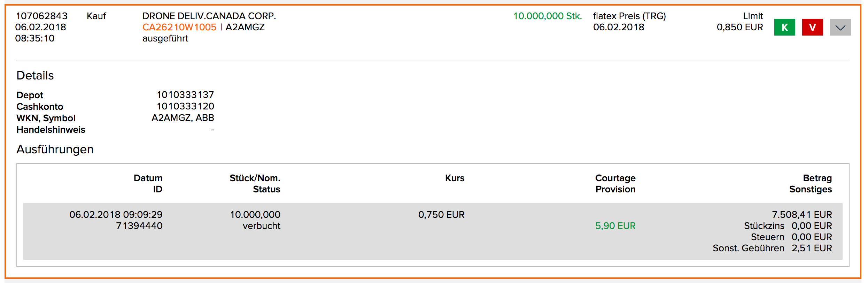Click the green 10.000,000 Stk. quantity
Viewport: 868px width, 283px height.
(548, 16)
